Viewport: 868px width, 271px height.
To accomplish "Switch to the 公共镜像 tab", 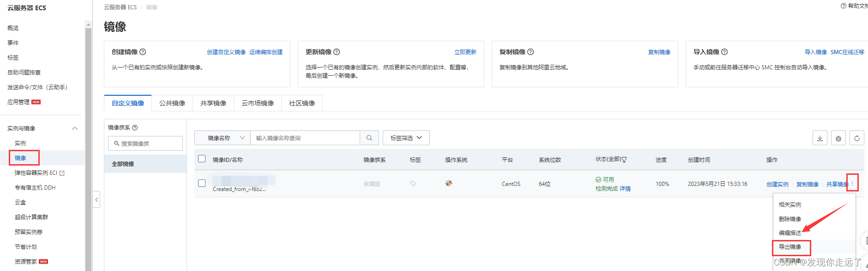I will (x=172, y=103).
